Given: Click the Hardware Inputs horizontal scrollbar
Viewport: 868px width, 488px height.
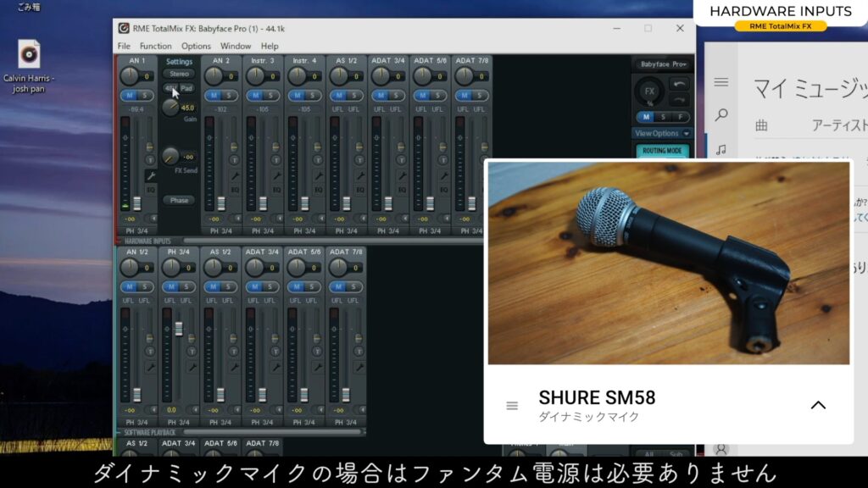Looking at the screenshot, I should (332, 241).
